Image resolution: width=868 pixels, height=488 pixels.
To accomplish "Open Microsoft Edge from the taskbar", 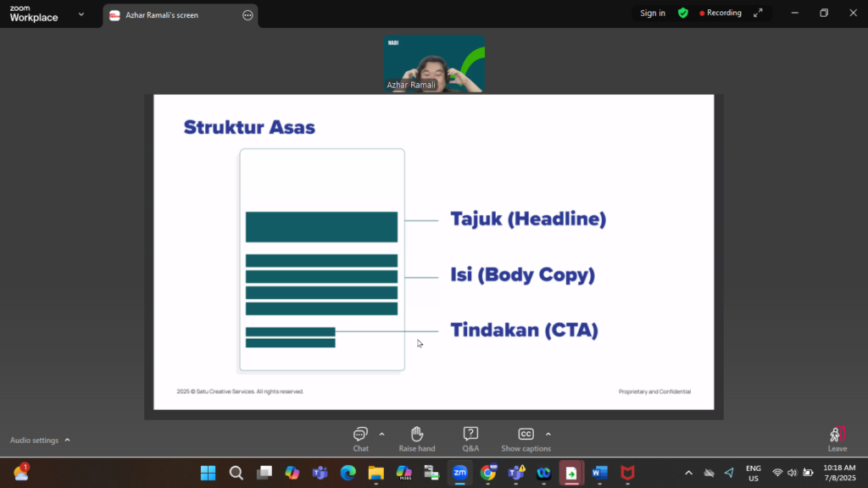I will pyautogui.click(x=348, y=473).
